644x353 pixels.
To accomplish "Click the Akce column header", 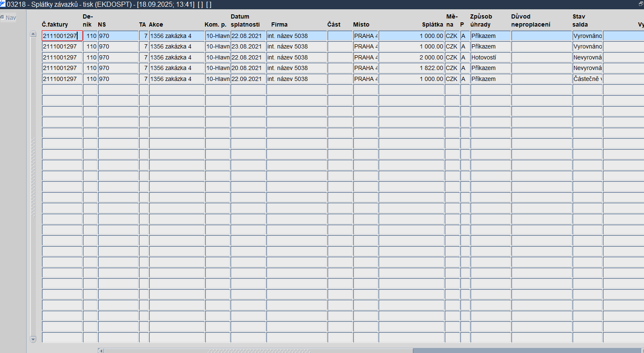I will pos(156,24).
